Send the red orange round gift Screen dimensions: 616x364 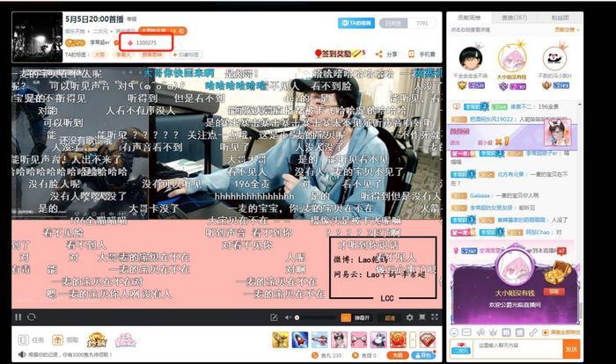(398, 339)
